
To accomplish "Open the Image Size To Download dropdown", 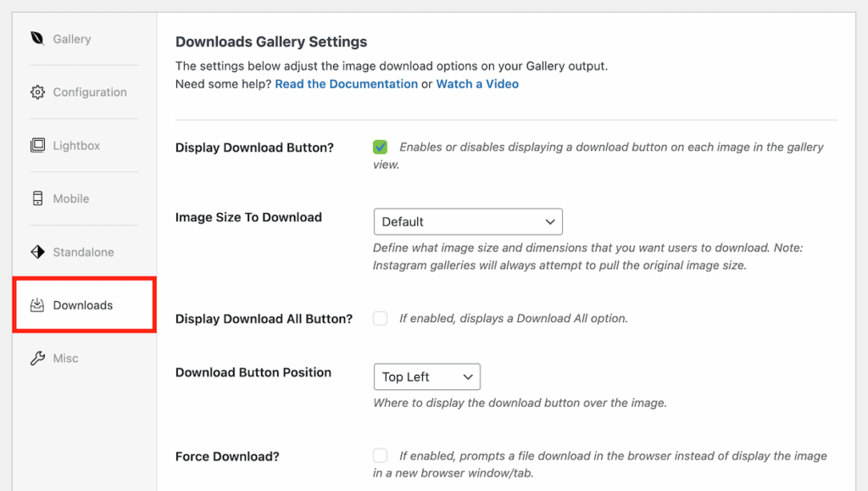I will click(468, 221).
